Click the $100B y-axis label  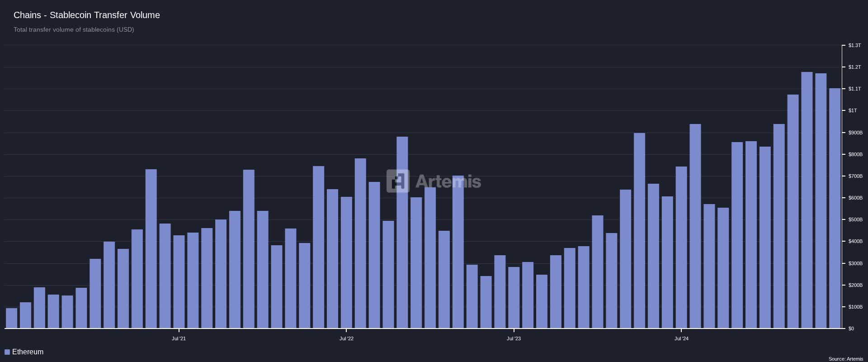855,307
